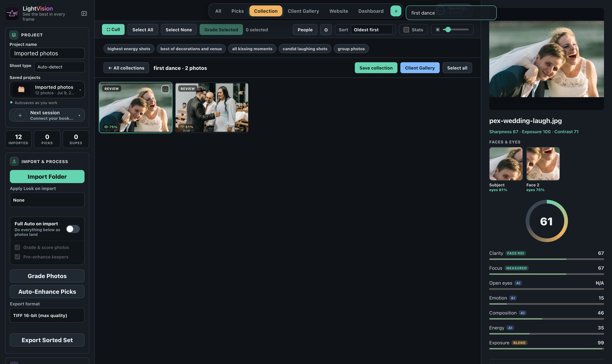Expand the Imported photos saved project dropdown
The image size is (612, 364).
[47, 90]
